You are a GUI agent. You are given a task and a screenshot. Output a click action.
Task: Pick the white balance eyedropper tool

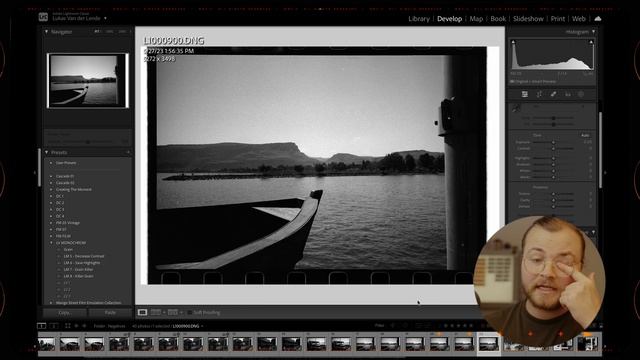[x=516, y=108]
